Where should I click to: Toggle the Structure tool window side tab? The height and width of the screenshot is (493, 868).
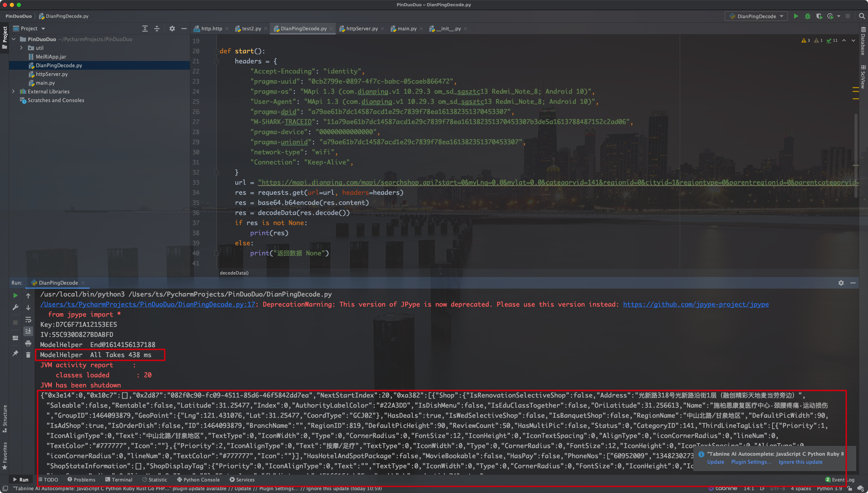pos(5,418)
